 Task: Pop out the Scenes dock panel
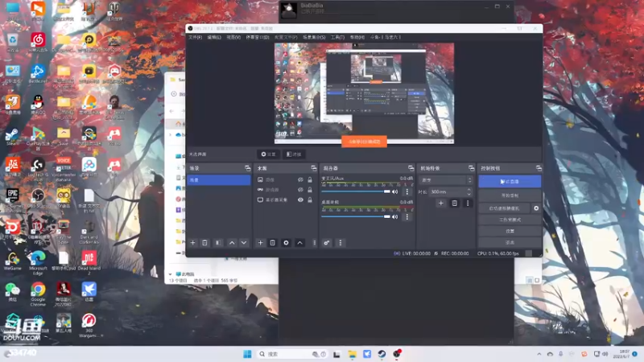tap(247, 168)
